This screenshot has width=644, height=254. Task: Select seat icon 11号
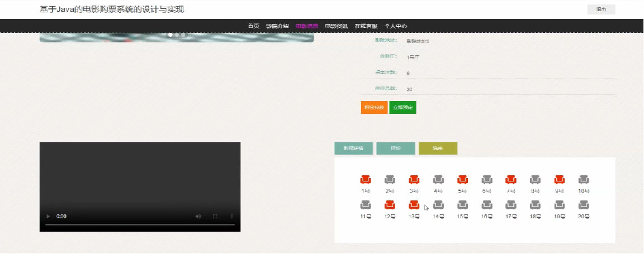(x=366, y=204)
